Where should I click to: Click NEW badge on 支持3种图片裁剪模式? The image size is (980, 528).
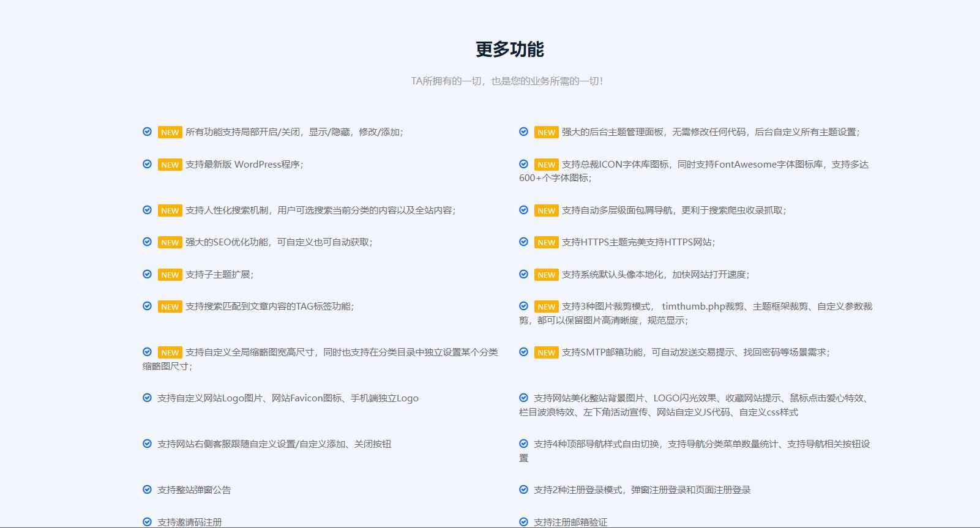(x=547, y=307)
